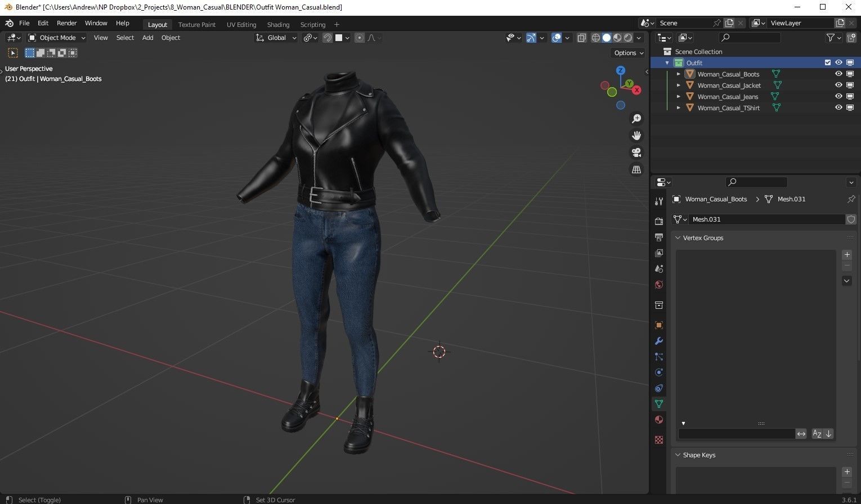Image resolution: width=861 pixels, height=504 pixels.
Task: Add a new vertex group with plus
Action: pos(847,255)
